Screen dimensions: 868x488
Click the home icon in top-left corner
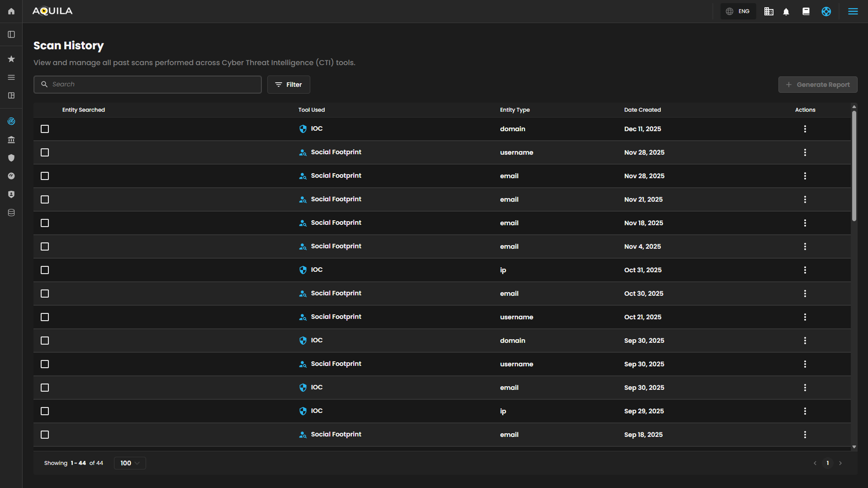(11, 11)
